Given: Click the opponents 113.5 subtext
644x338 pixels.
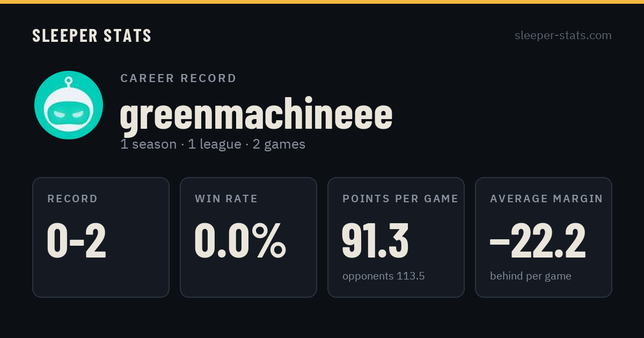Looking at the screenshot, I should 384,276.
